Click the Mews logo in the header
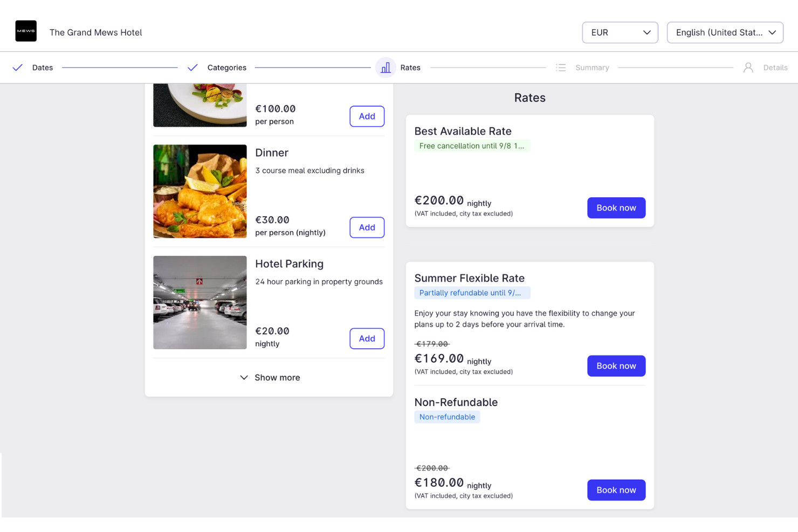 pos(26,31)
